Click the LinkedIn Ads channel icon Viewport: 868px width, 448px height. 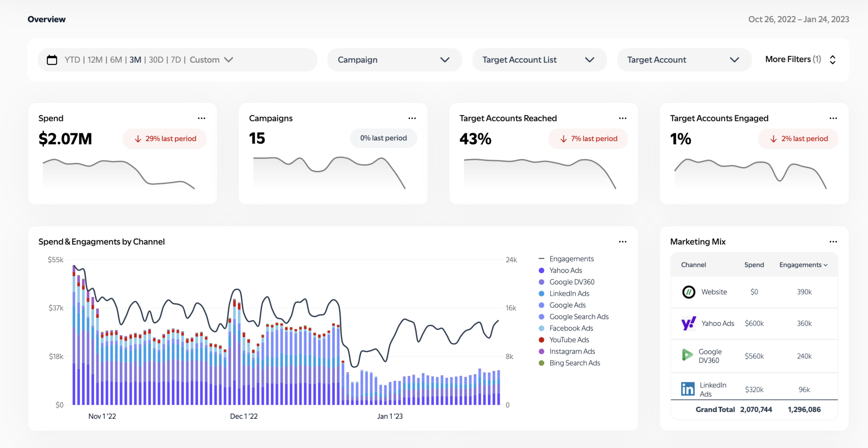tap(687, 388)
